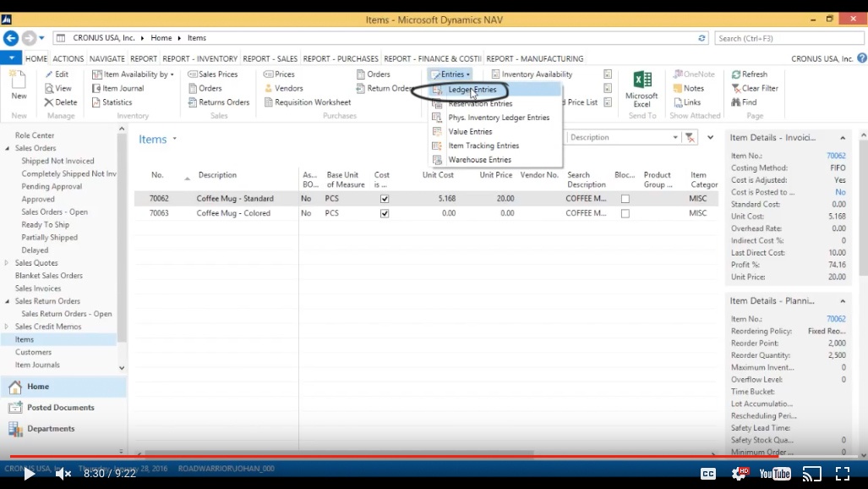
Task: Open Notes in Show Attached group
Action: [688, 88]
